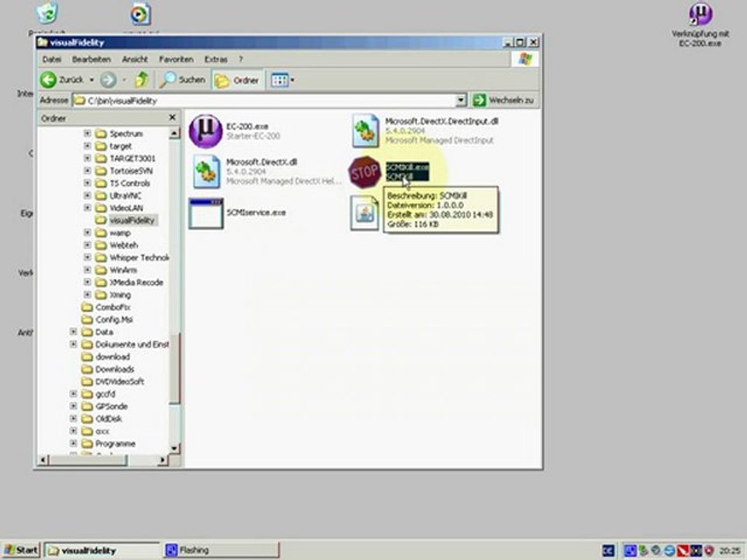Open the Datei menu
This screenshot has width=747, height=560.
point(51,60)
